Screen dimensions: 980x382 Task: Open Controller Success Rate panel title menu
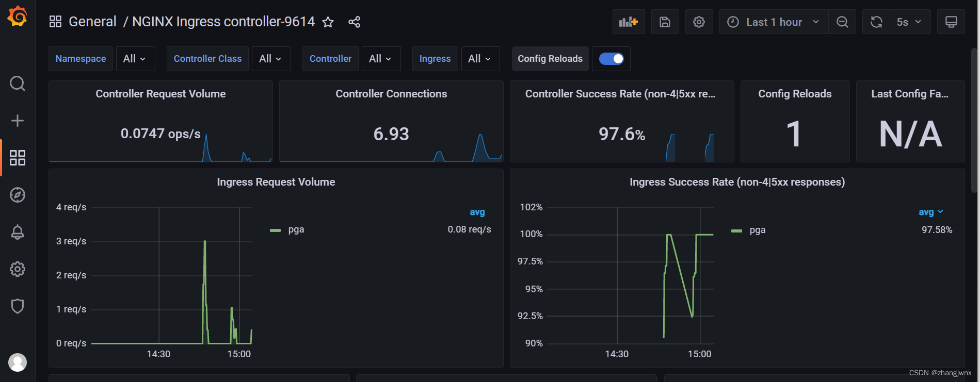(x=620, y=94)
